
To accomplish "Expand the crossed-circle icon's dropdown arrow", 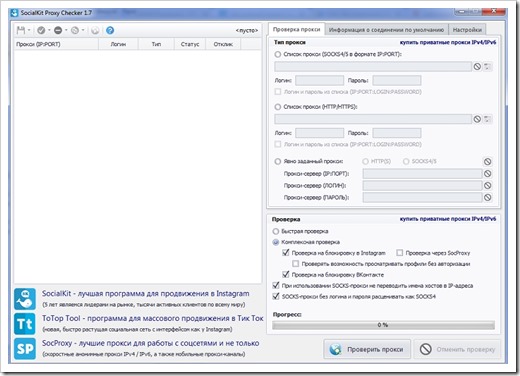I will coord(83,30).
